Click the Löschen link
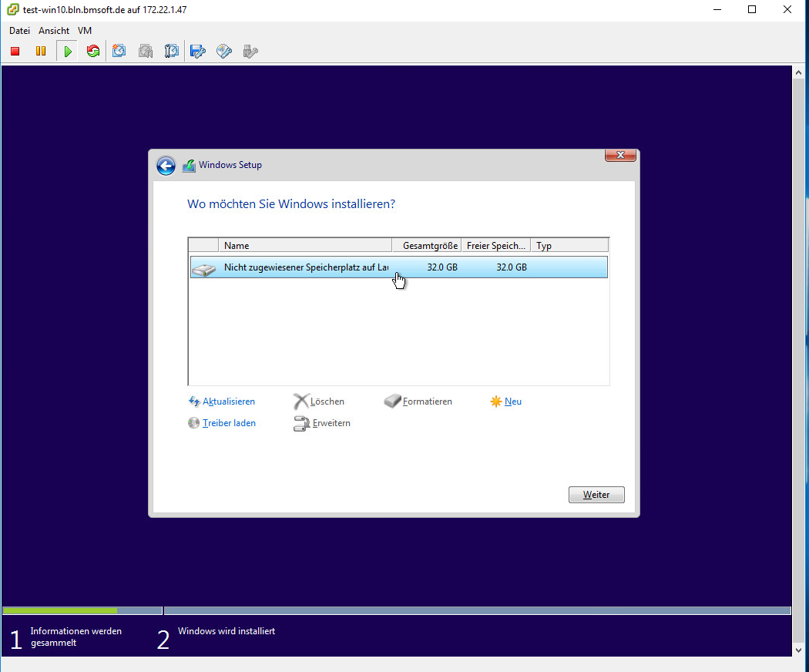This screenshot has width=809, height=672. click(327, 401)
